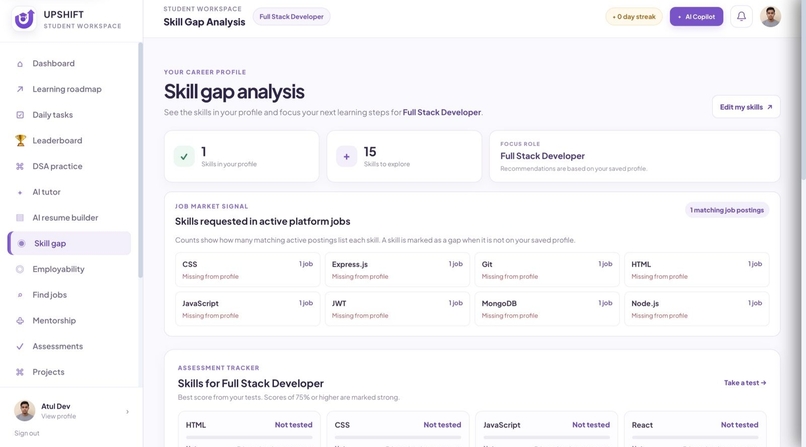The image size is (806, 447).
Task: Open the user avatar in top bar
Action: coord(771,17)
